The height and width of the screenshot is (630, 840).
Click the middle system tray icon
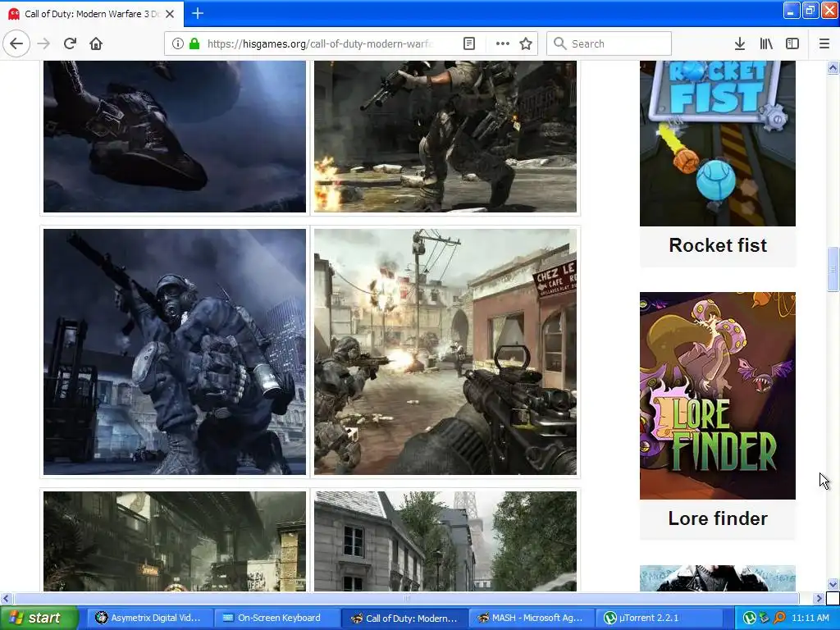tap(765, 619)
